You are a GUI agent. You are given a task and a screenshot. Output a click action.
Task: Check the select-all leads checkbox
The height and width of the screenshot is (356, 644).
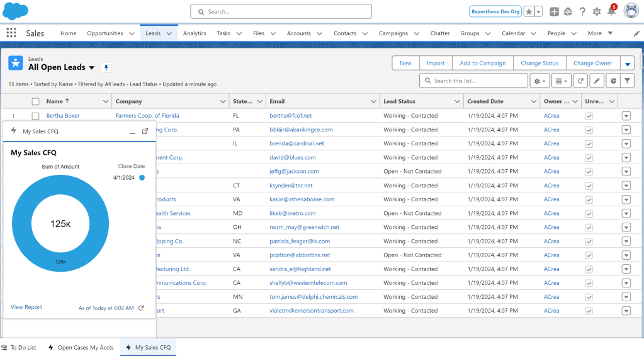pyautogui.click(x=36, y=101)
